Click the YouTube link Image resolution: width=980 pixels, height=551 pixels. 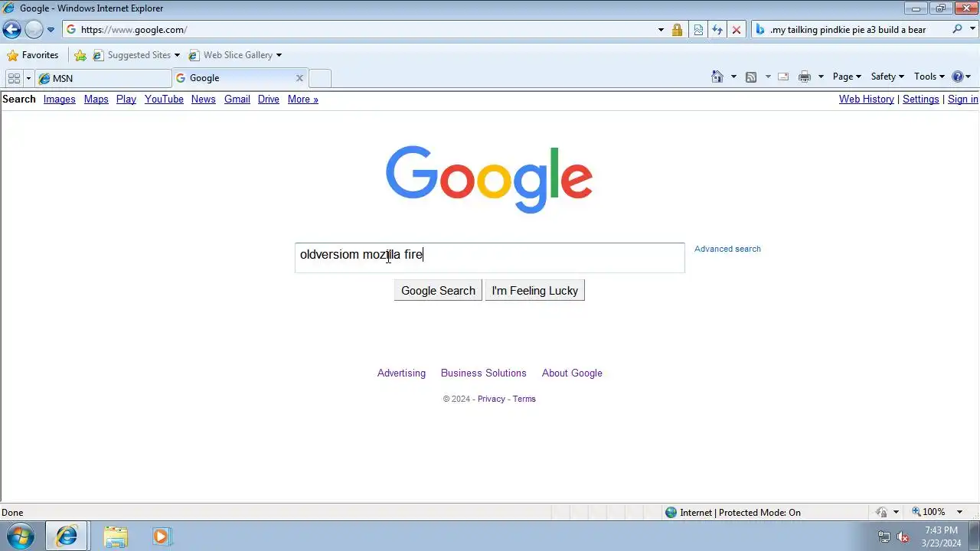click(164, 99)
